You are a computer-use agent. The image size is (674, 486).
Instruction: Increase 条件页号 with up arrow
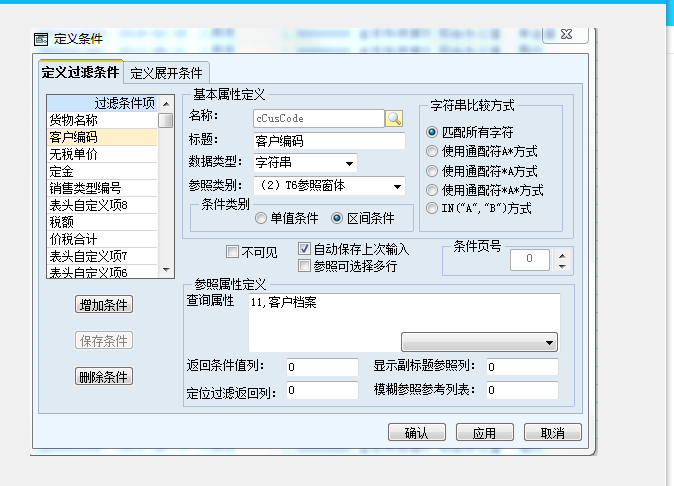click(562, 256)
